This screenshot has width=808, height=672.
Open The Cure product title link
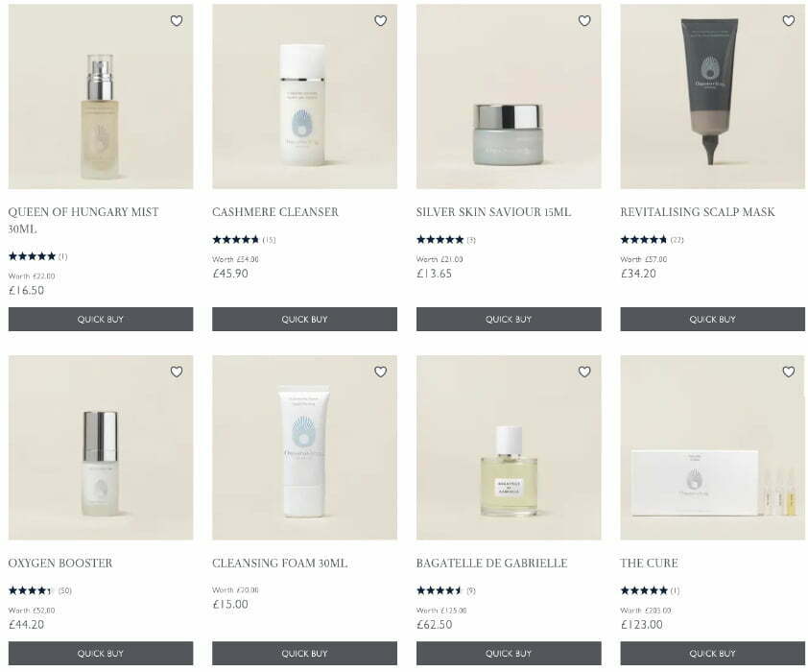(649, 563)
